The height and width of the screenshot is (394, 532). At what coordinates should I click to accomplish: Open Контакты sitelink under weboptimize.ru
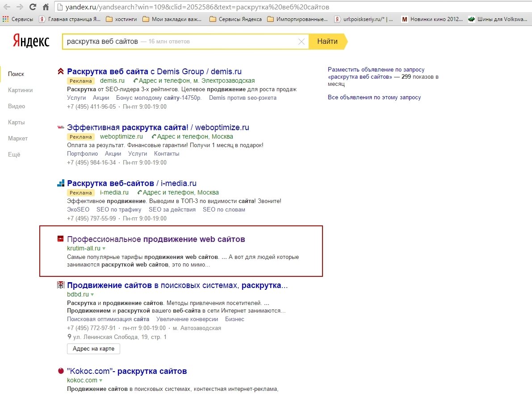167,153
